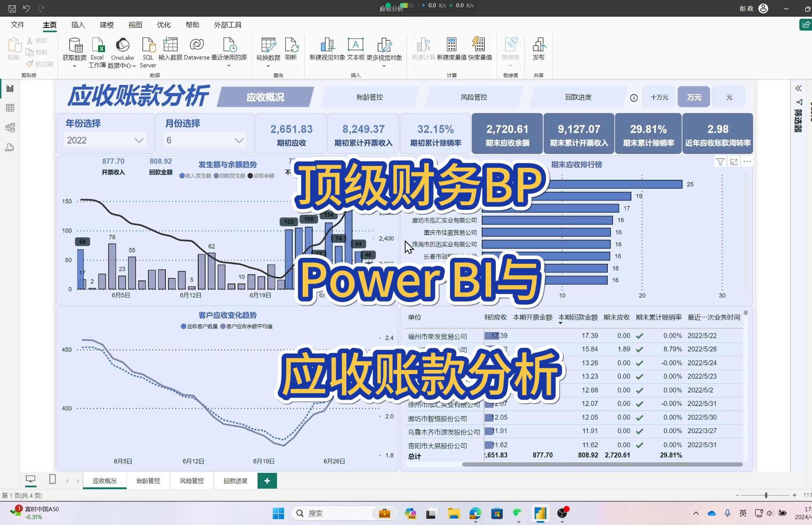Switch to mobile layout view
The image size is (812, 525).
click(x=53, y=479)
